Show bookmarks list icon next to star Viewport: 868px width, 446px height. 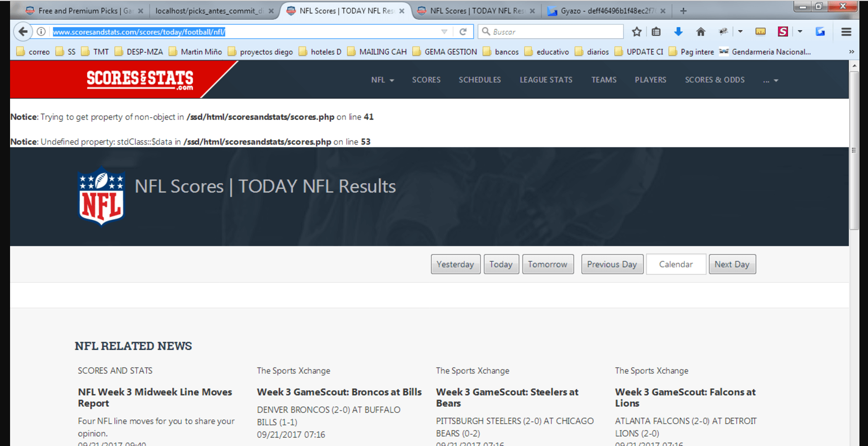[x=656, y=32]
